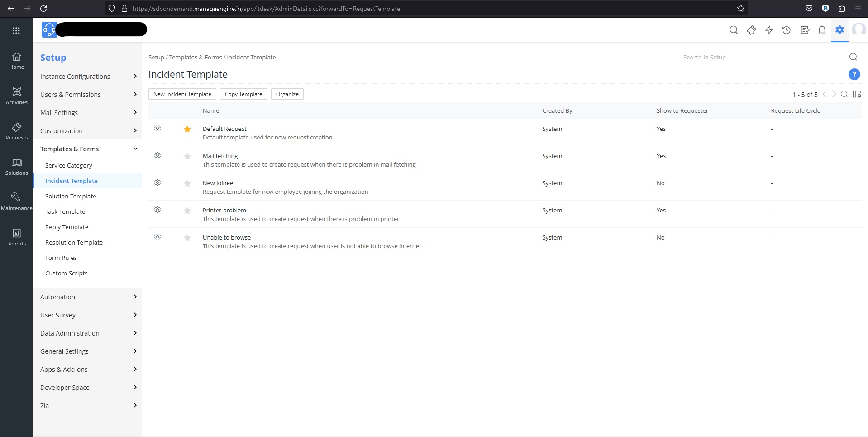Click the help question mark icon

854,75
